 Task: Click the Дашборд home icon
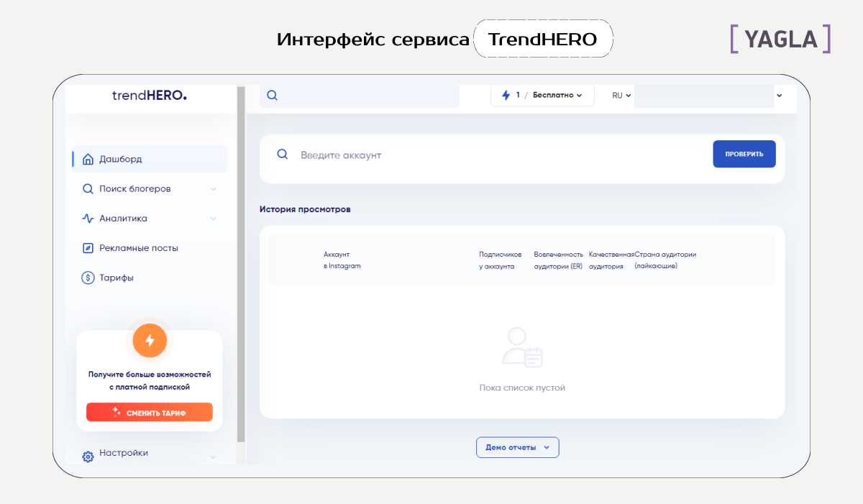88,159
